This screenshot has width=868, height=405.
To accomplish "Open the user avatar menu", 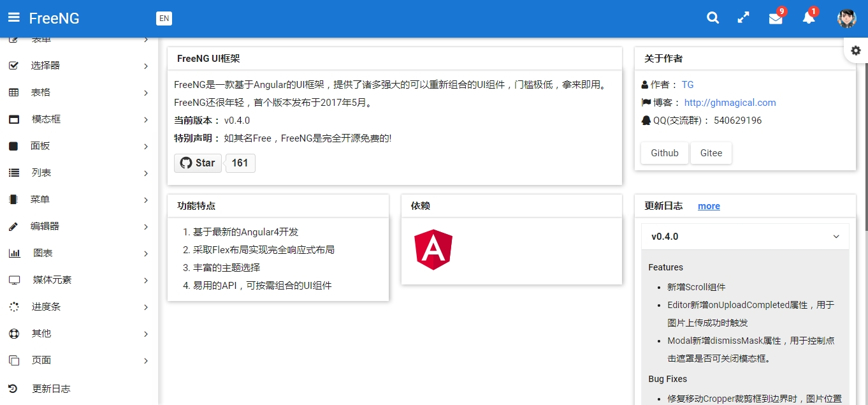I will click(846, 18).
